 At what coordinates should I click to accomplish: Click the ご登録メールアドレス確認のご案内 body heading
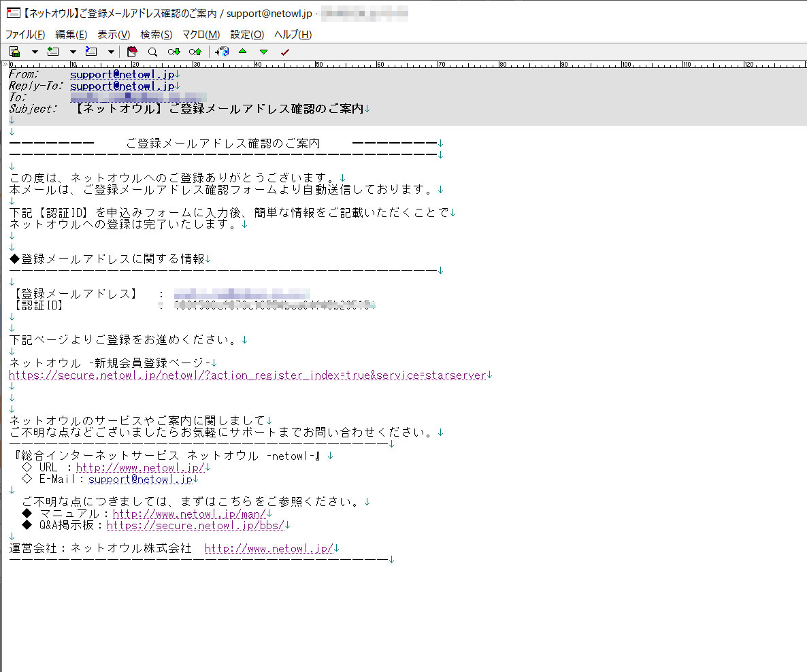click(223, 143)
